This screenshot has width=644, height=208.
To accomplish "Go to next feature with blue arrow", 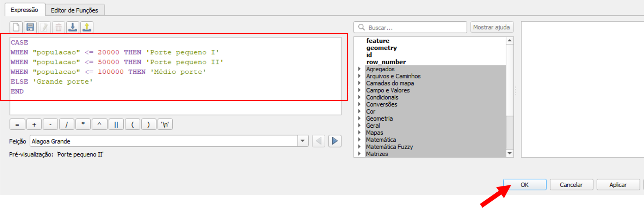I will 335,141.
